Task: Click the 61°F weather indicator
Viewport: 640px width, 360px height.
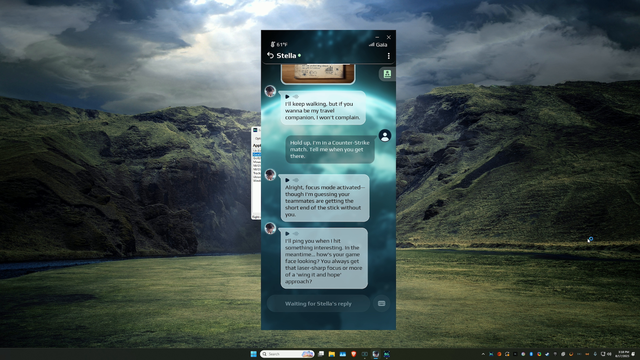Action: (279, 44)
